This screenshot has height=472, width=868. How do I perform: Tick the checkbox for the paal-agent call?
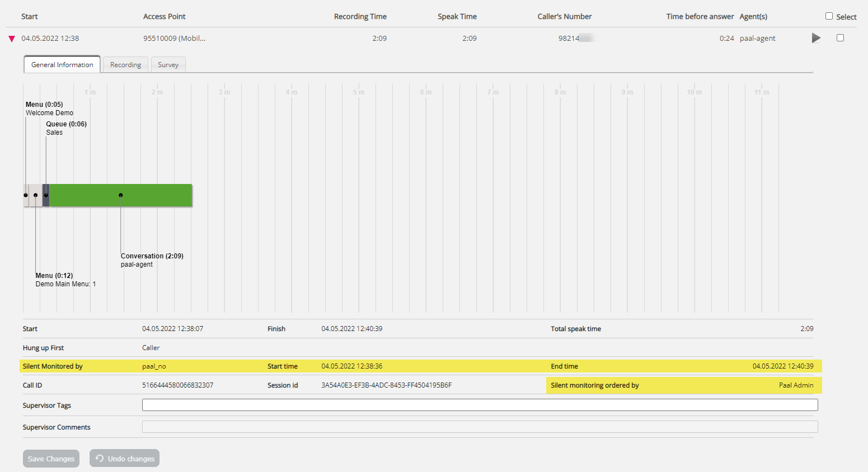pos(840,38)
